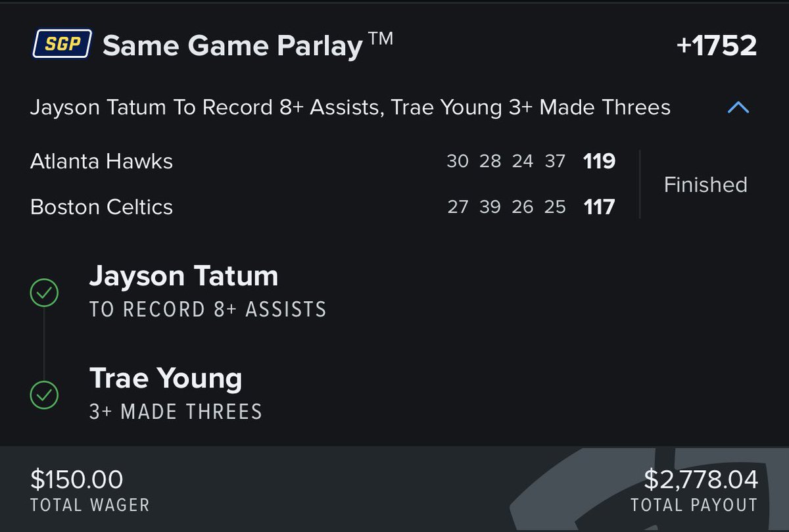
Task: Click the Celtics second quarter score 39
Action: (x=490, y=207)
